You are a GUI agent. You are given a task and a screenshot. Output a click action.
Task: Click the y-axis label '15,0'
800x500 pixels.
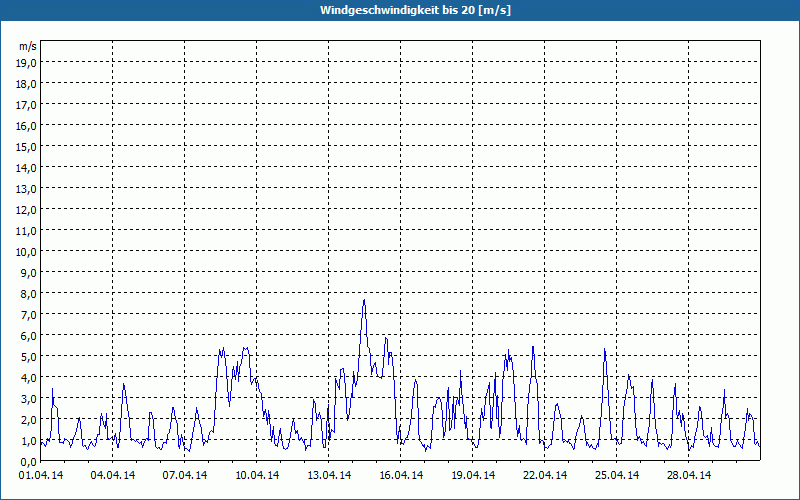point(27,147)
